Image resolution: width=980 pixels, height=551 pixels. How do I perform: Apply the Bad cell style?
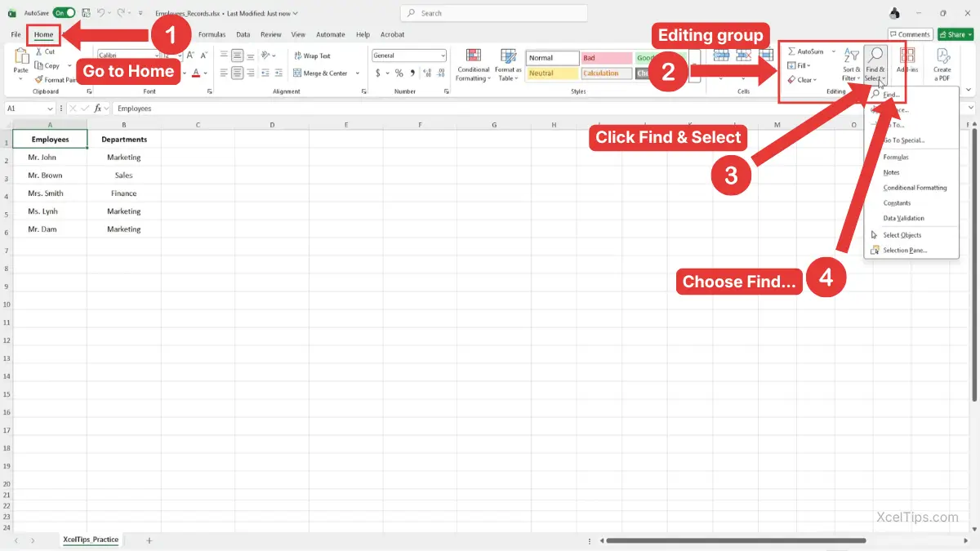click(606, 58)
